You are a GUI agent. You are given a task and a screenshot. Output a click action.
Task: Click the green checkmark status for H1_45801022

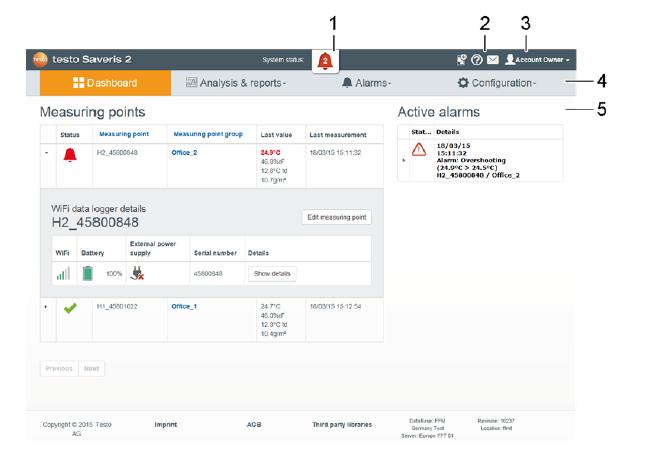coord(70,308)
